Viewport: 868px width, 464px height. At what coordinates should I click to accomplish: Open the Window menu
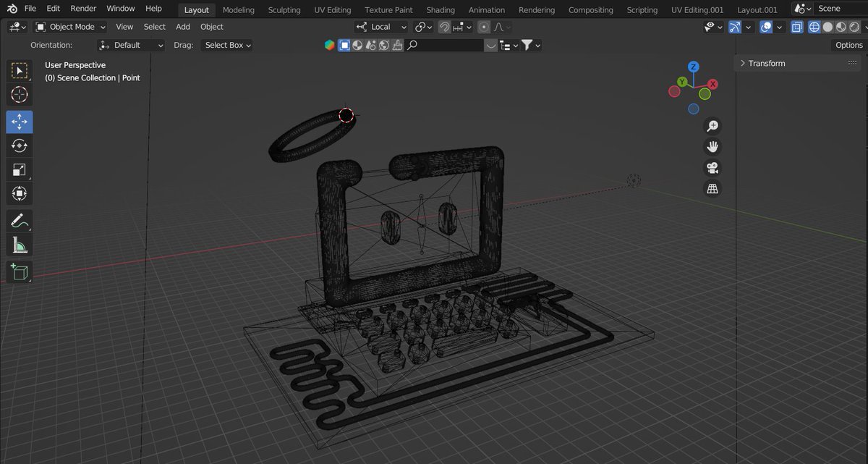point(121,9)
